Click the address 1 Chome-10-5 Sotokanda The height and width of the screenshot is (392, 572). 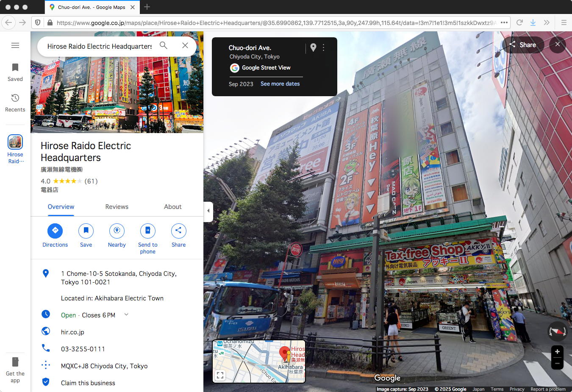click(119, 278)
